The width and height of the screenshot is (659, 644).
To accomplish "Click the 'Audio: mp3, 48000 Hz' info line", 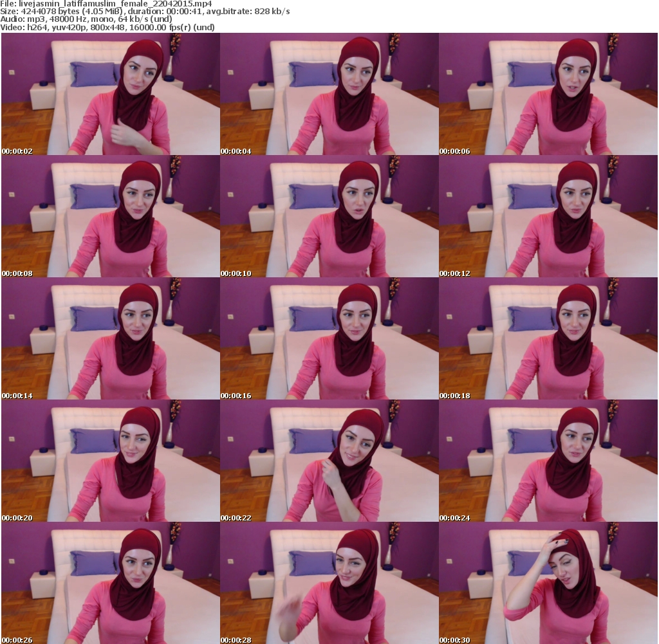I will click(86, 19).
